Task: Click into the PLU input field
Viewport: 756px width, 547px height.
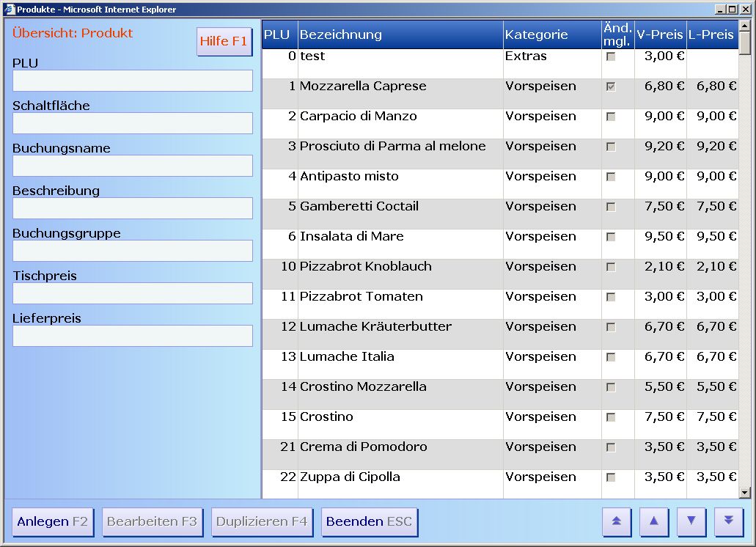Action: coord(133,81)
